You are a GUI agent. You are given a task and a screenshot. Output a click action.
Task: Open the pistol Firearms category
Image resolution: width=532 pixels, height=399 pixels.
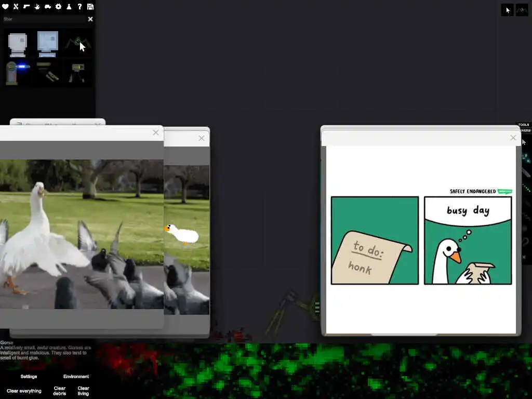pyautogui.click(x=26, y=6)
